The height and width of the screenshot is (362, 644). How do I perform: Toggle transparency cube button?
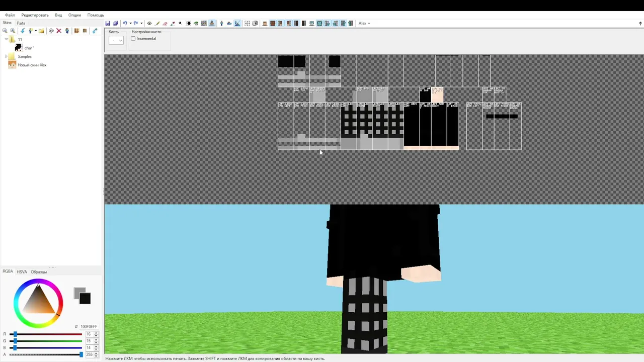[x=255, y=23]
